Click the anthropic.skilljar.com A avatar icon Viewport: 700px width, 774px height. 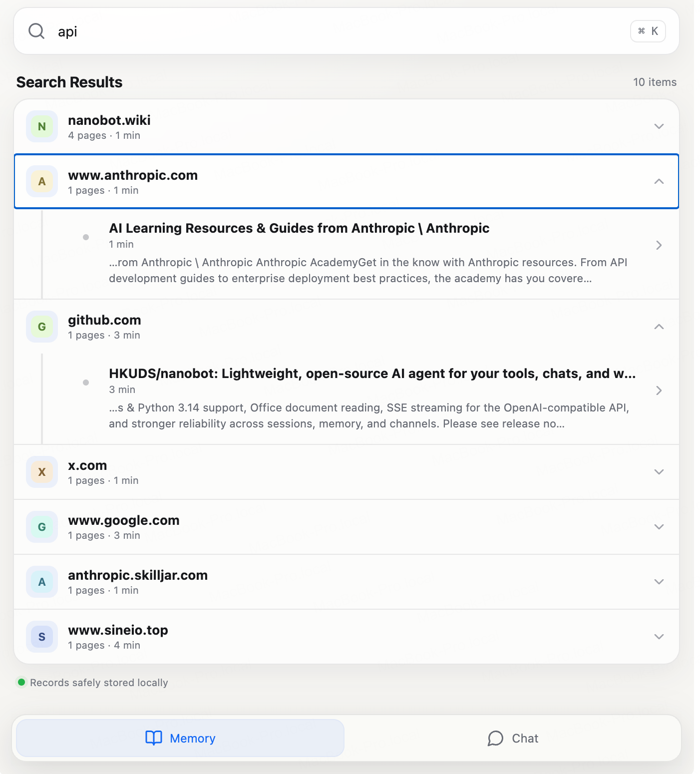[42, 582]
